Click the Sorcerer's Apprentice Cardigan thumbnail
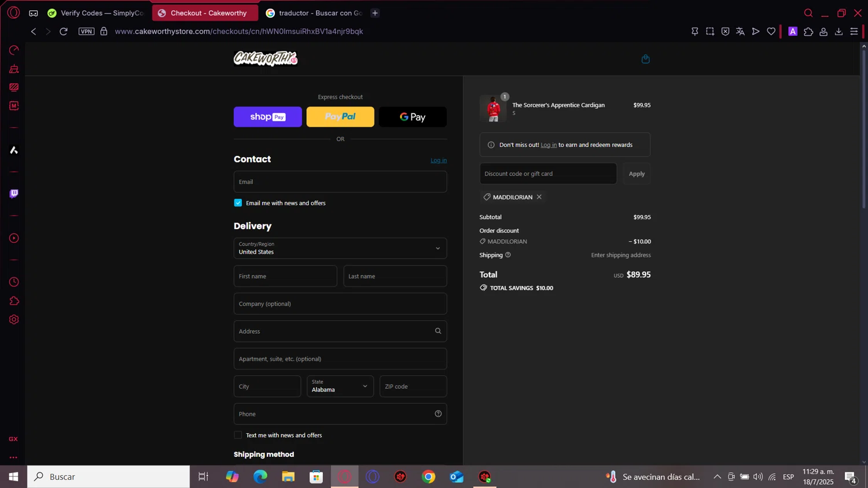 coord(493,108)
